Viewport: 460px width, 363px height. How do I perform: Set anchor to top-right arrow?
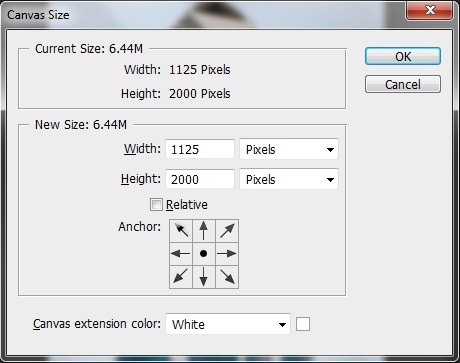(x=227, y=231)
